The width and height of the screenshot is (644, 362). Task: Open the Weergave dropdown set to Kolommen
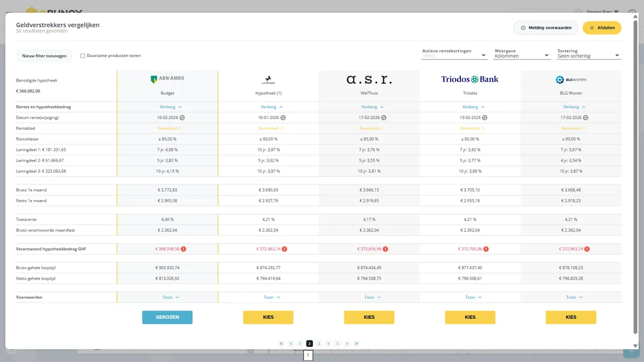click(522, 54)
